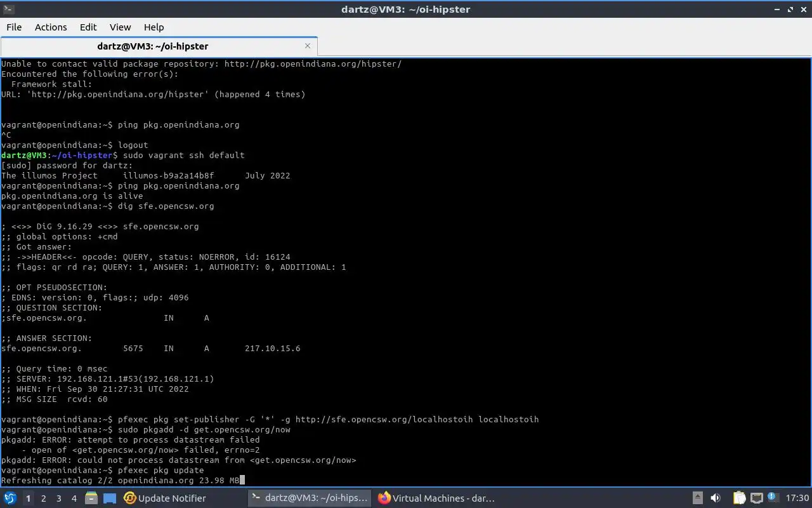Select the dartz@VM3: ~/oi-hipster tab
The image size is (812, 508).
point(159,46)
